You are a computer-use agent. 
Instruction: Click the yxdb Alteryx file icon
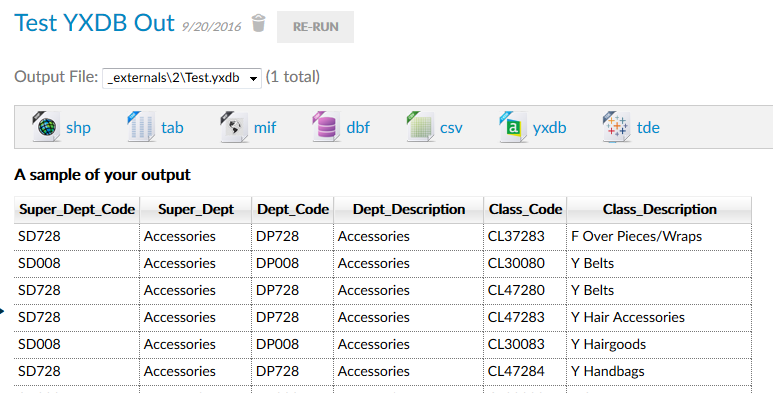click(x=513, y=127)
